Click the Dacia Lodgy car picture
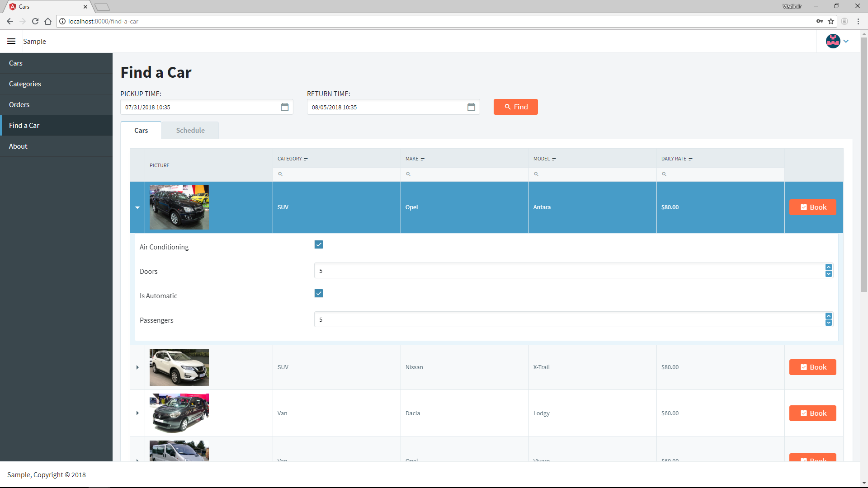 (179, 413)
